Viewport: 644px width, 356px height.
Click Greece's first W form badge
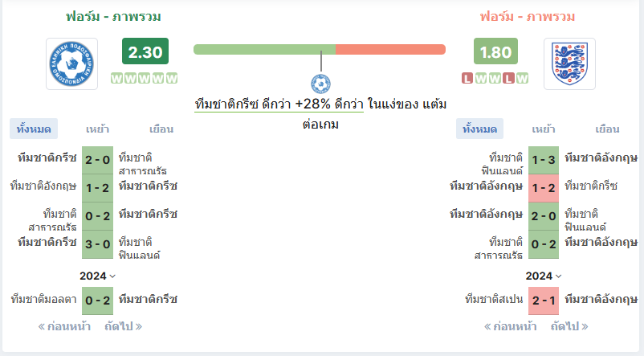116,78
